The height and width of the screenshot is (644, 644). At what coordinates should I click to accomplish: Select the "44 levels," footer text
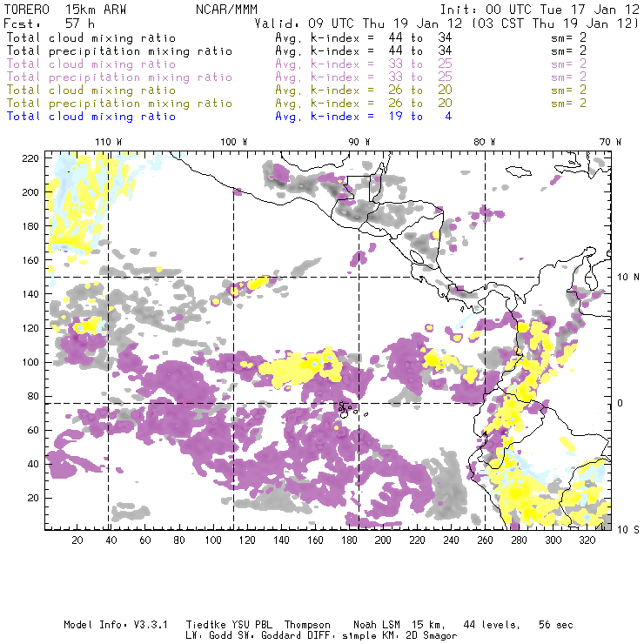[x=491, y=625]
